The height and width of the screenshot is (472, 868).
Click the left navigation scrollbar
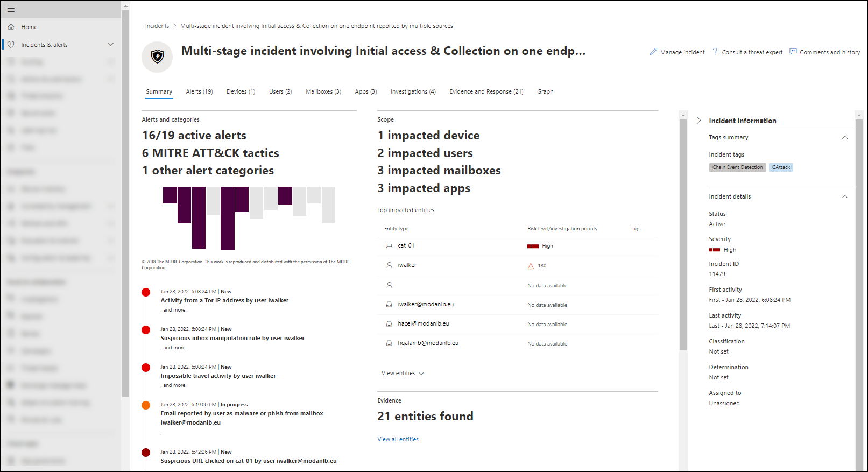point(125,205)
